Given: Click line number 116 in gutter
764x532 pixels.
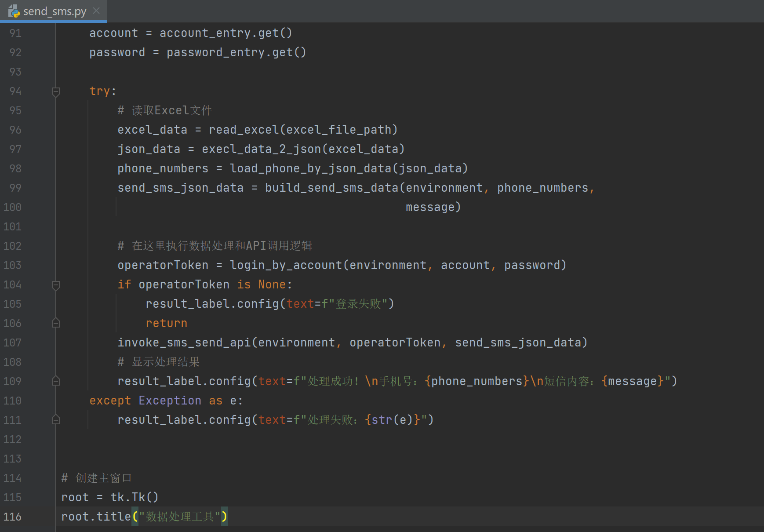Looking at the screenshot, I should 12,517.
